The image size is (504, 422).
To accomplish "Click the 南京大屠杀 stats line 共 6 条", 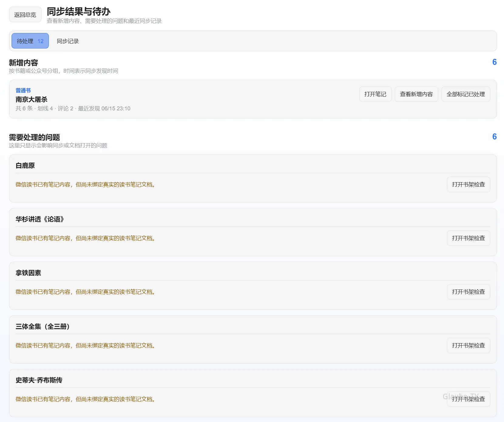I will pos(73,109).
